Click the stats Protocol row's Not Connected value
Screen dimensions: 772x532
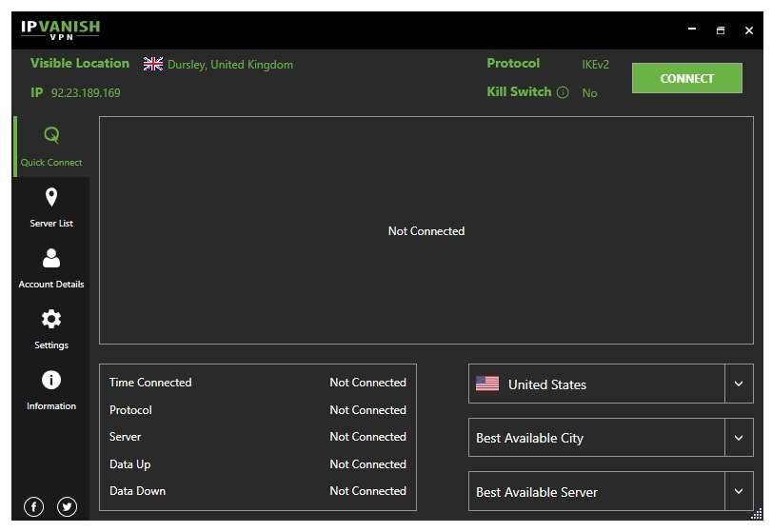tap(367, 410)
